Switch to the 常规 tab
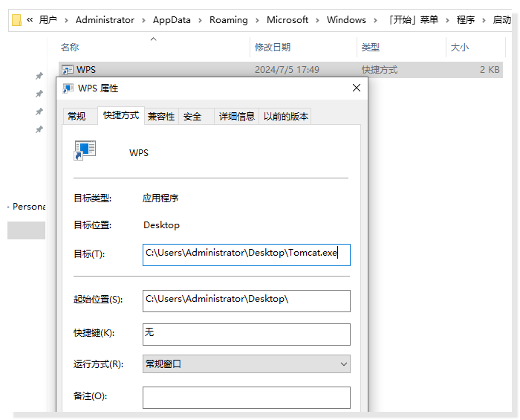 77,117
